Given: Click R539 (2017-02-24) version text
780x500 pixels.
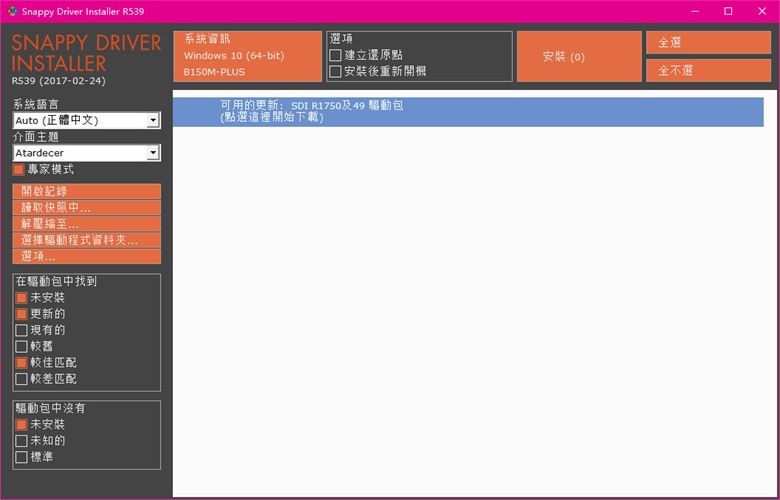Looking at the screenshot, I should click(x=59, y=81).
